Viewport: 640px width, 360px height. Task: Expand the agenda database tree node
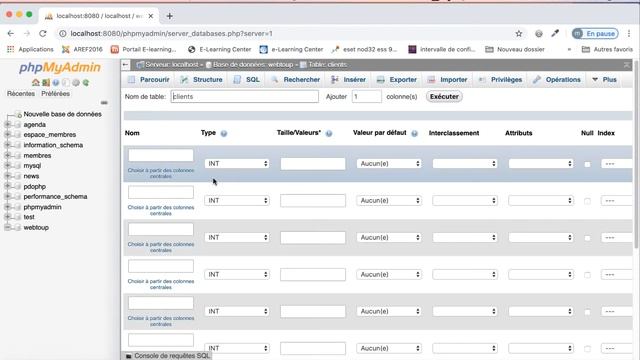(7, 124)
